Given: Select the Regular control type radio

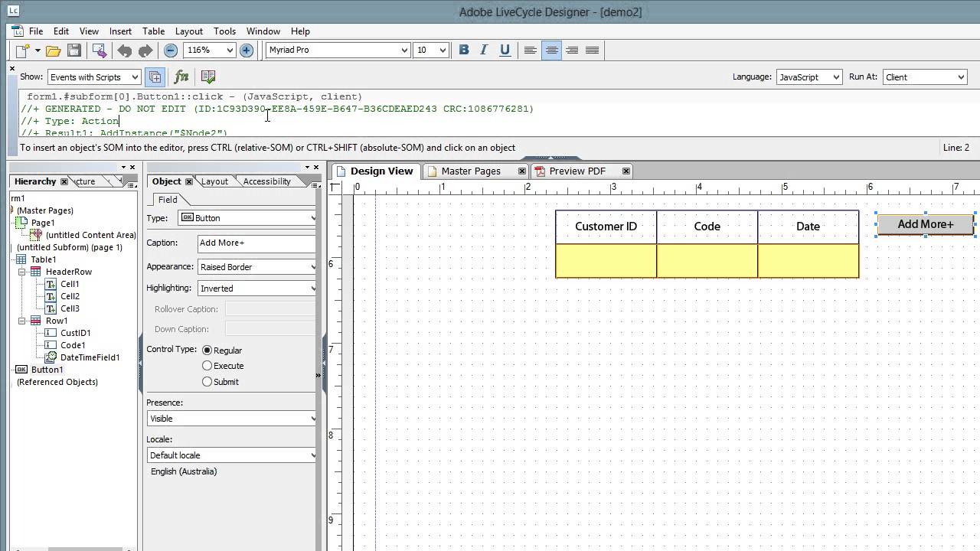Looking at the screenshot, I should click(207, 350).
